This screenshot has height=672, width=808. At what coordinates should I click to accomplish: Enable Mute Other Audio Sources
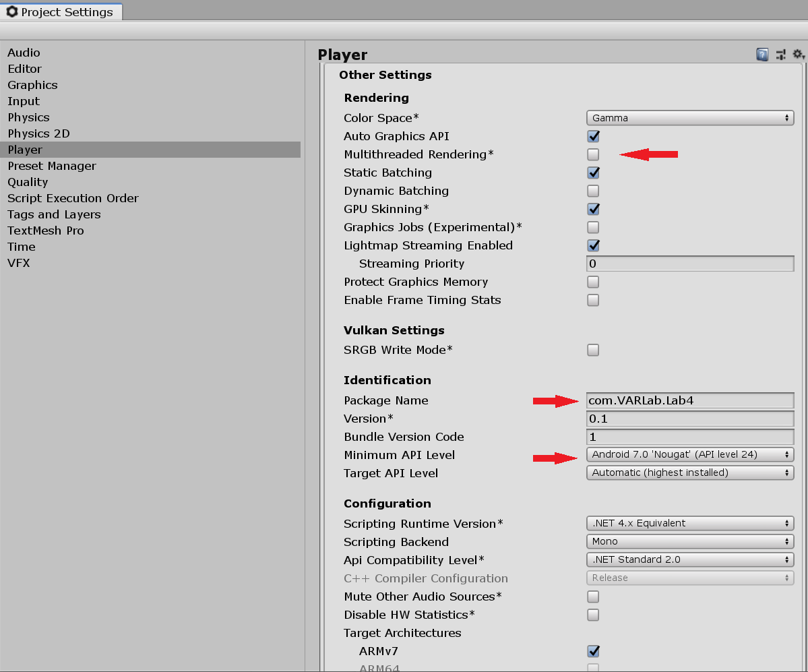pyautogui.click(x=593, y=597)
